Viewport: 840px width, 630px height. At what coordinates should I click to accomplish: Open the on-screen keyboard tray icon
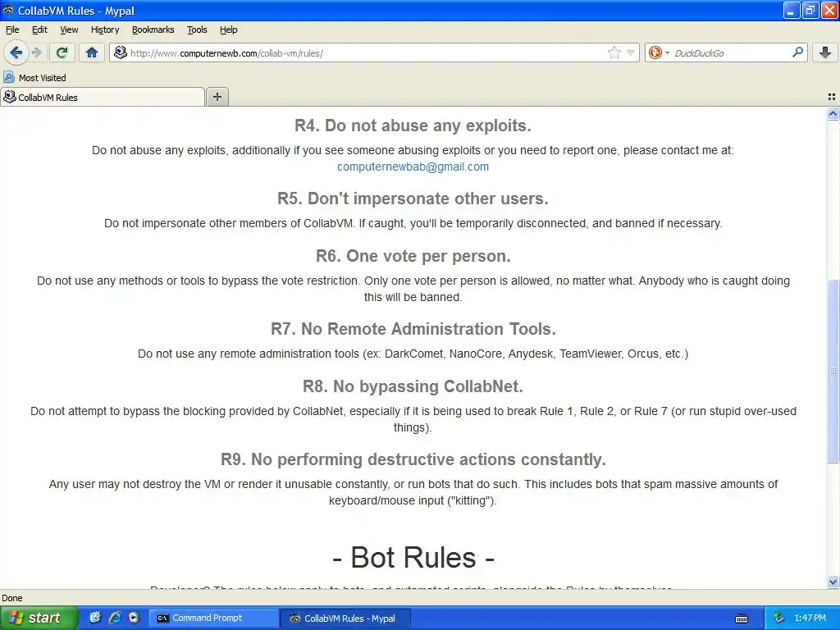coord(742,619)
